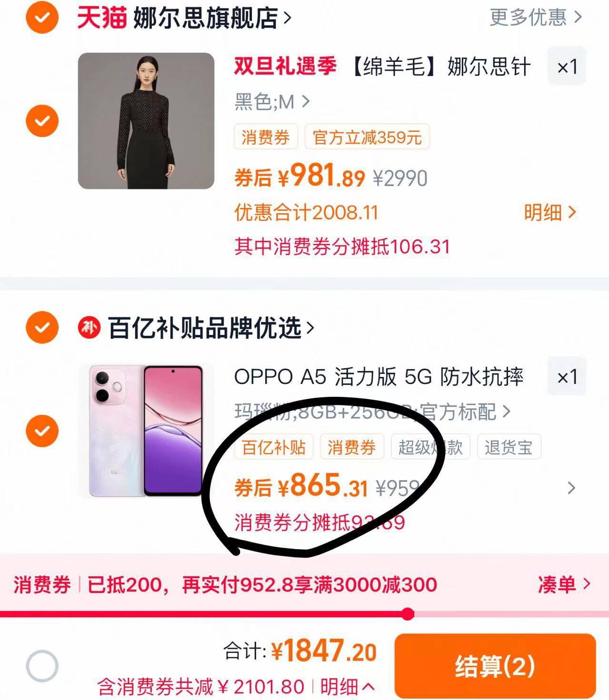Deselect the OPPO A5 item checkbox
This screenshot has width=609, height=700.
click(x=42, y=431)
